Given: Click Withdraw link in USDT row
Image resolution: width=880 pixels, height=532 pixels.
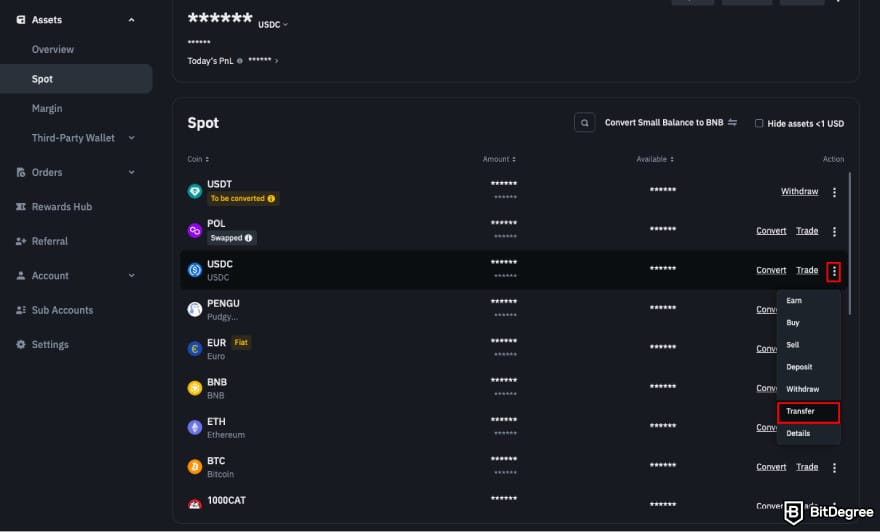Looking at the screenshot, I should [x=799, y=191].
